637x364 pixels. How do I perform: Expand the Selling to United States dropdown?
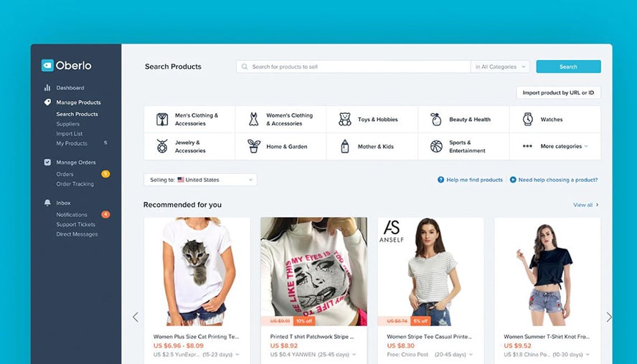200,180
